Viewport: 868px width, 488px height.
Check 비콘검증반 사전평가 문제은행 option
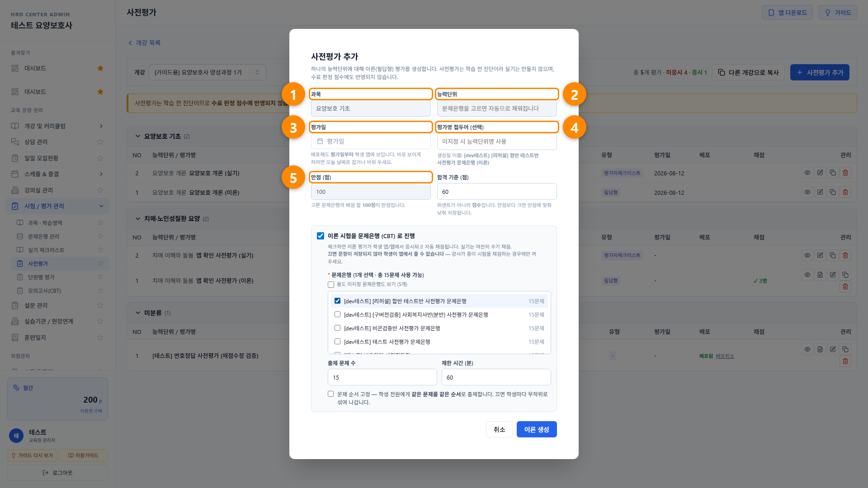click(337, 328)
